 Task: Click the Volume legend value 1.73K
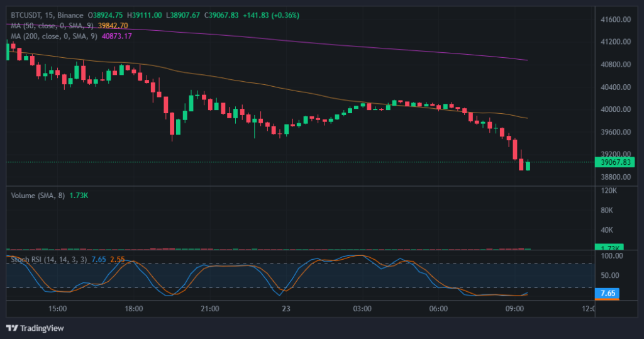[79, 196]
